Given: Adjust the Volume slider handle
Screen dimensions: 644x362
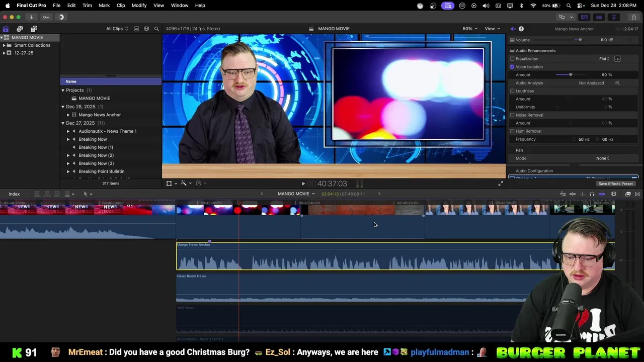Looking at the screenshot, I should (580, 40).
